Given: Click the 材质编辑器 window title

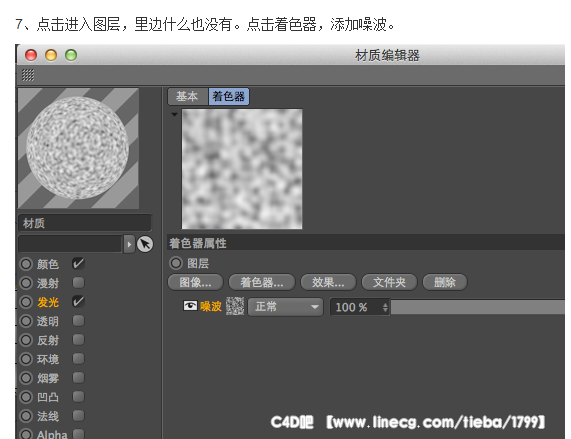Looking at the screenshot, I should point(387,56).
